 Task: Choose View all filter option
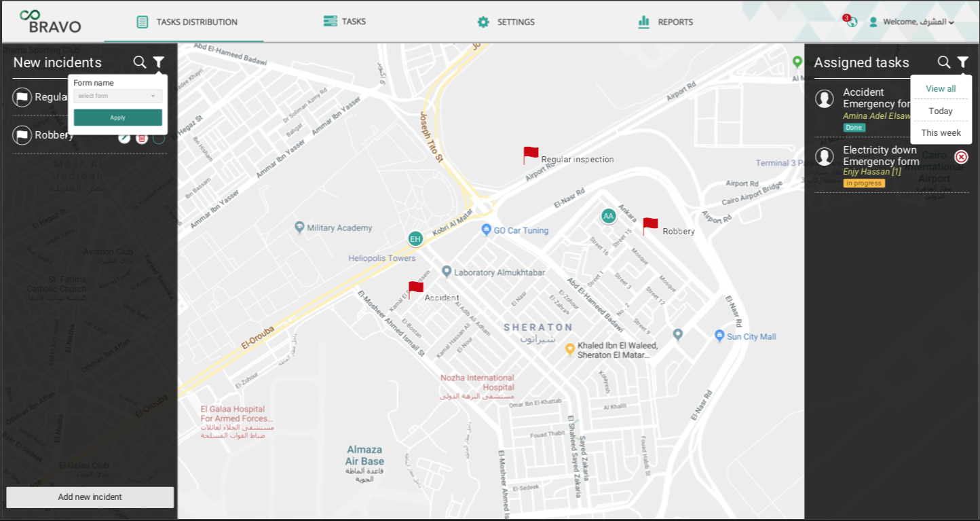941,89
